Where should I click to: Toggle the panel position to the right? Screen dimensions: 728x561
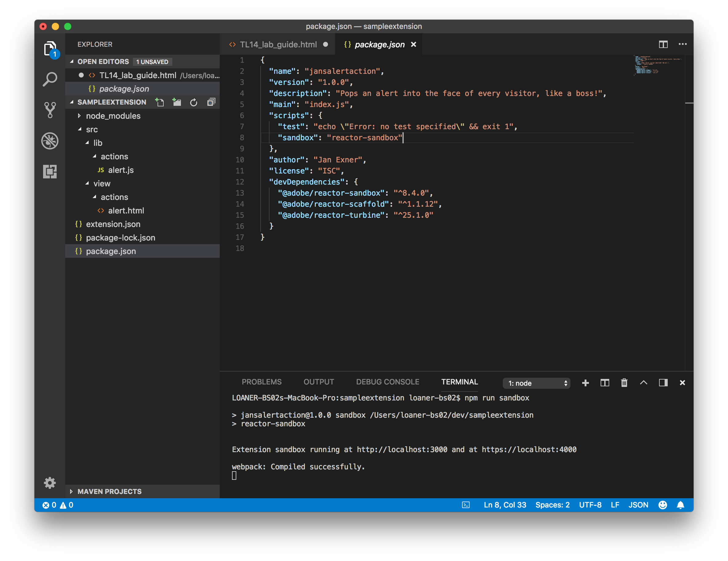click(x=663, y=383)
